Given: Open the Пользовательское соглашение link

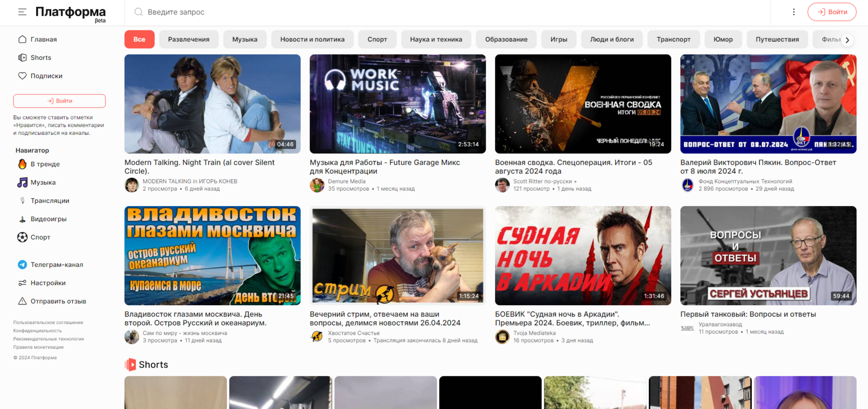Looking at the screenshot, I should pyautogui.click(x=48, y=322).
